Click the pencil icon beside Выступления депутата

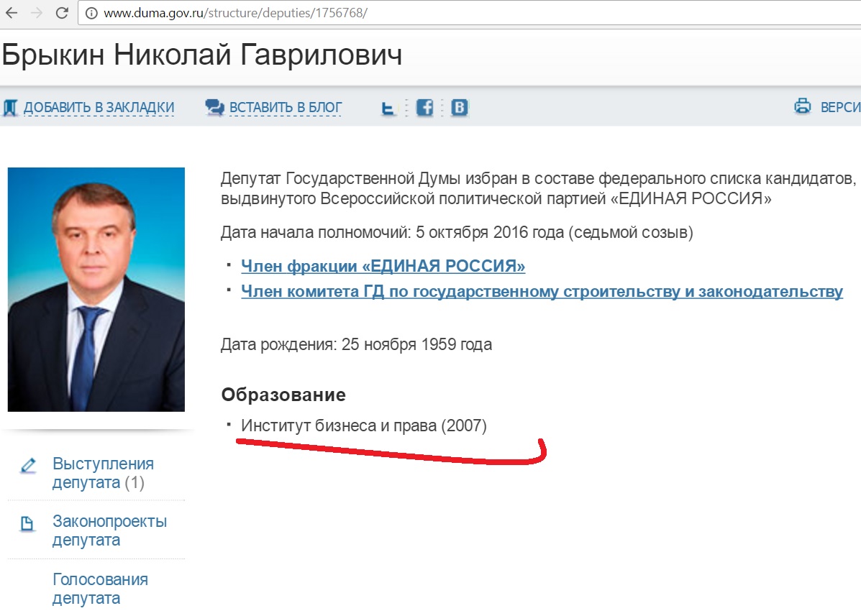[28, 465]
